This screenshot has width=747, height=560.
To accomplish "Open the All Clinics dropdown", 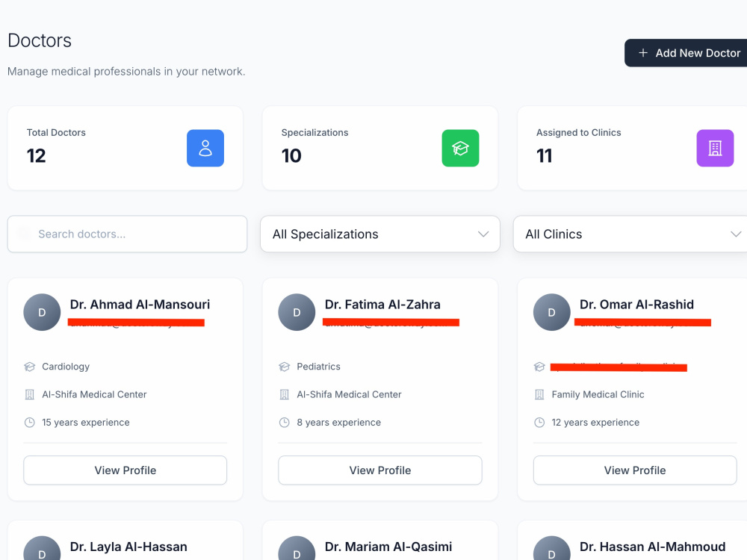I will (x=630, y=234).
